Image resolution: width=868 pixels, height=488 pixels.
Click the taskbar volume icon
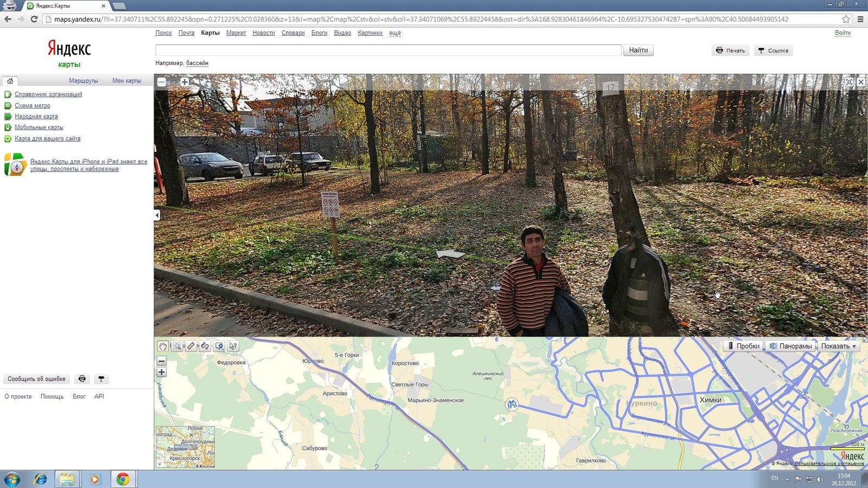point(820,479)
